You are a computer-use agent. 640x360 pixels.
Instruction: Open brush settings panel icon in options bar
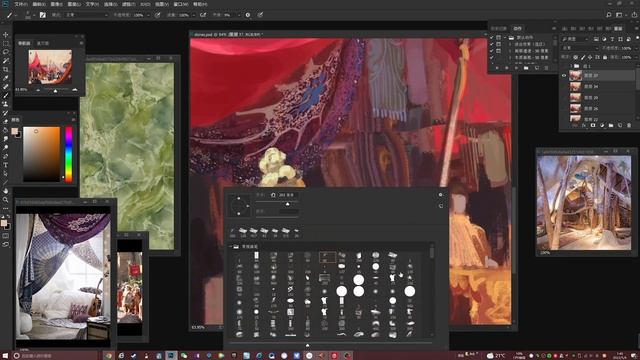tap(42, 15)
